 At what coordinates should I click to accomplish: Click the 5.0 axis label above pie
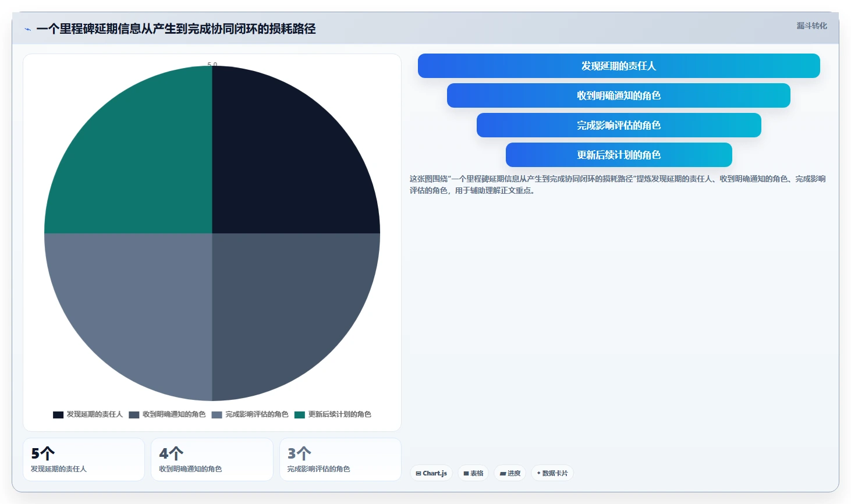point(212,65)
